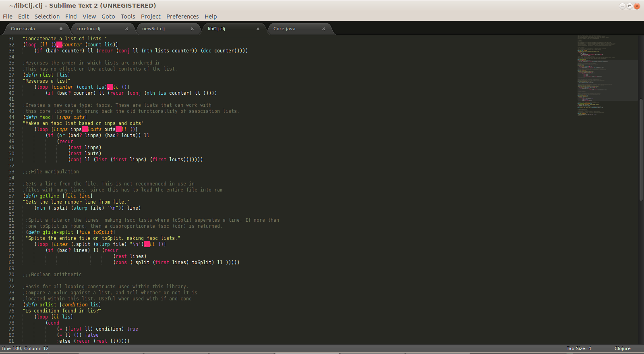Screen dimensions: 644x354
Task: Maximize the Sublime Text window
Action: click(x=630, y=6)
